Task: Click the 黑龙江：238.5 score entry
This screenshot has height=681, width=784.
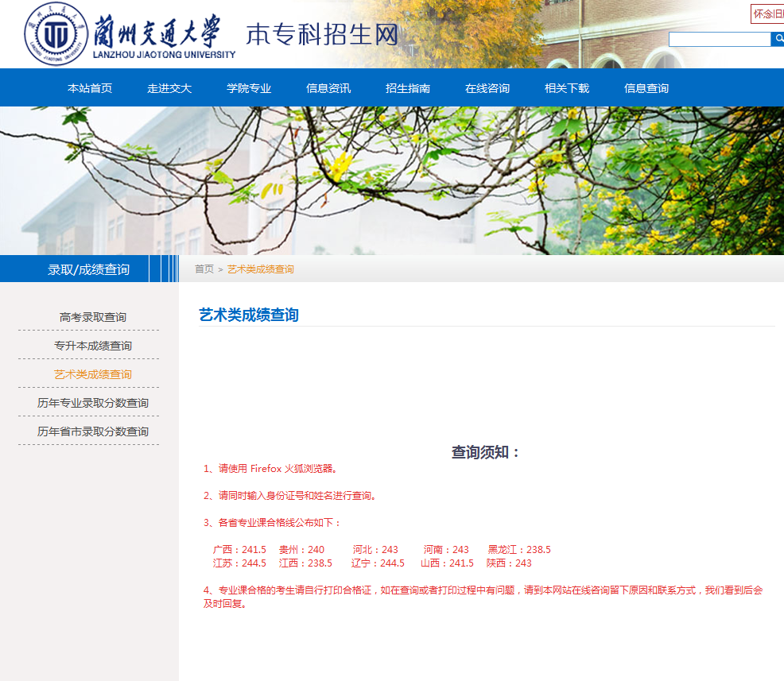Action: coord(519,550)
